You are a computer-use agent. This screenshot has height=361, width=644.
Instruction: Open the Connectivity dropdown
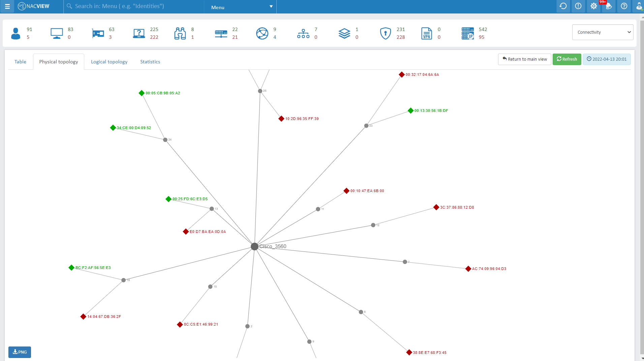pyautogui.click(x=602, y=32)
